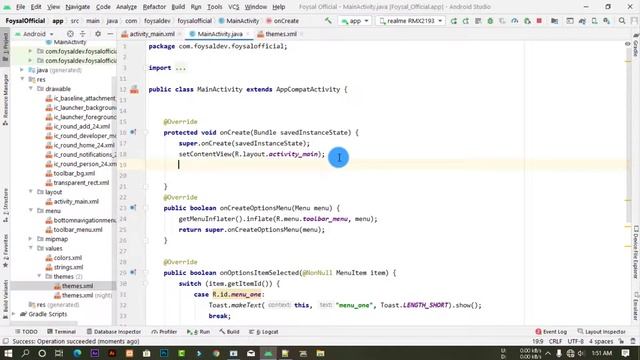Expand the java (generated) folder
The image size is (640, 360).
tap(22, 70)
